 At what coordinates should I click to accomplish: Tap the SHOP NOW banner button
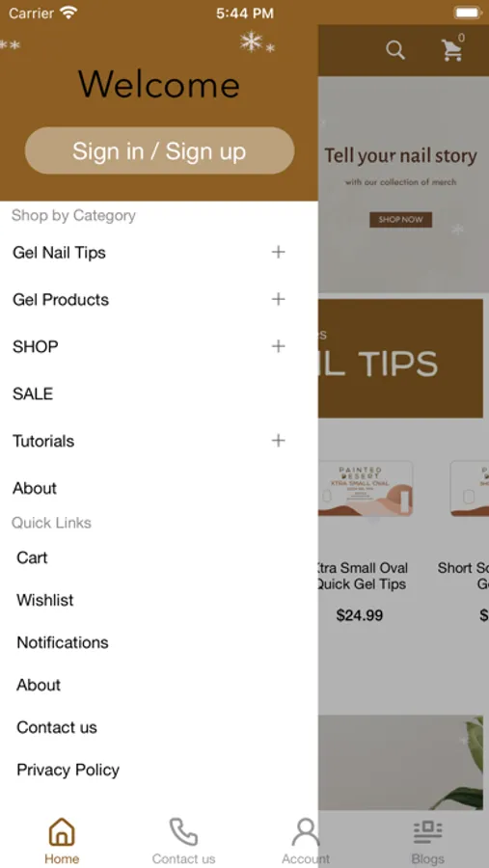tap(401, 220)
